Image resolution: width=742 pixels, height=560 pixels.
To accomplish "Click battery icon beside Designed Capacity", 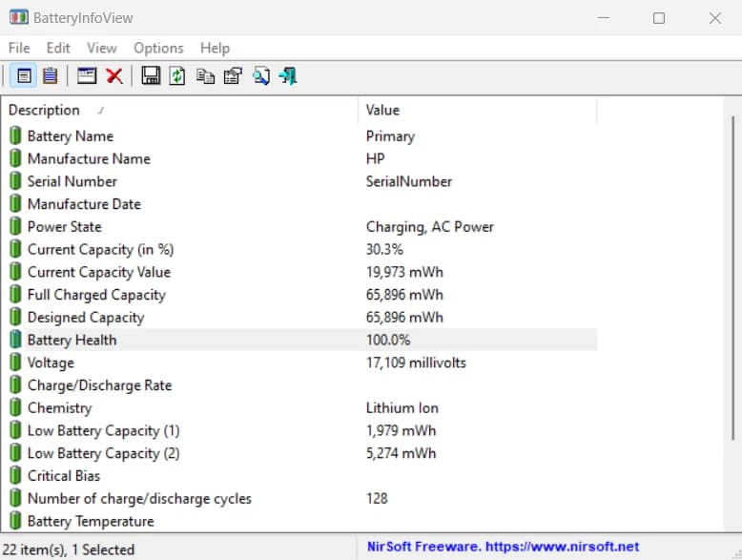I will 15,317.
